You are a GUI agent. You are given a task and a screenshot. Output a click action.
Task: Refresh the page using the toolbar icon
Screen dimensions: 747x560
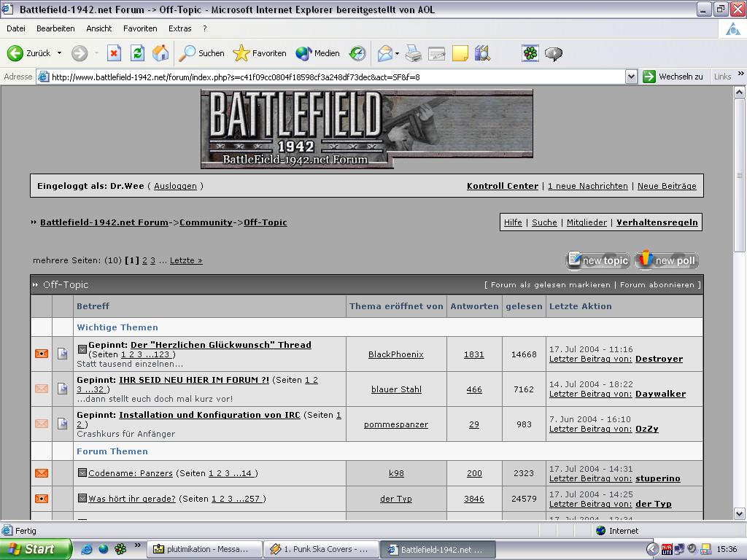tap(138, 53)
